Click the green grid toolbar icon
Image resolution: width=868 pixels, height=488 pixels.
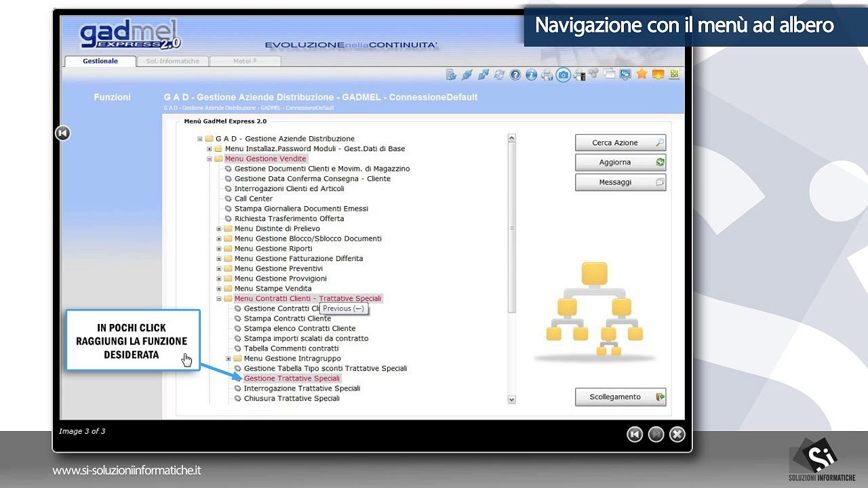click(x=674, y=75)
